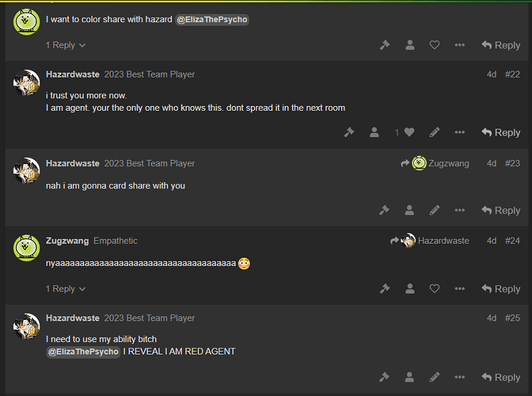Image resolution: width=532 pixels, height=396 pixels.
Task: Edit post #25 with the pencil icon
Action: click(x=435, y=377)
